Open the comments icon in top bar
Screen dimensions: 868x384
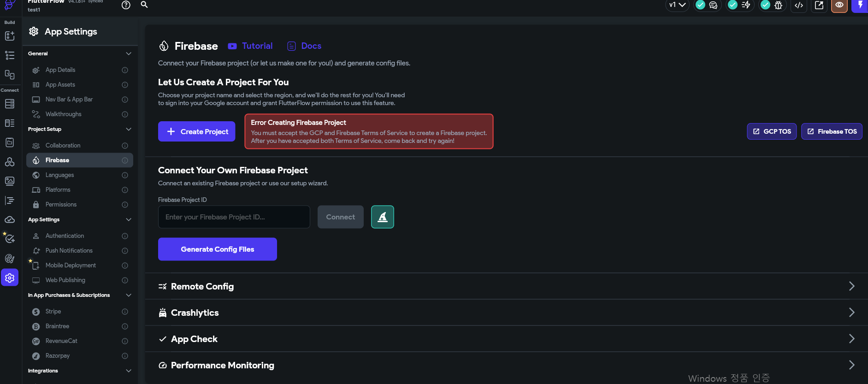(x=714, y=5)
